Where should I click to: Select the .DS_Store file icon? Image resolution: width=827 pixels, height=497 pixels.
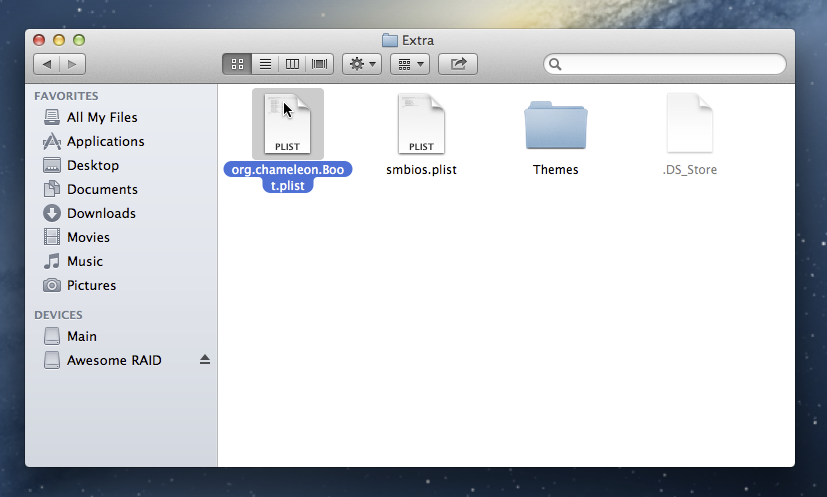pyautogui.click(x=690, y=124)
